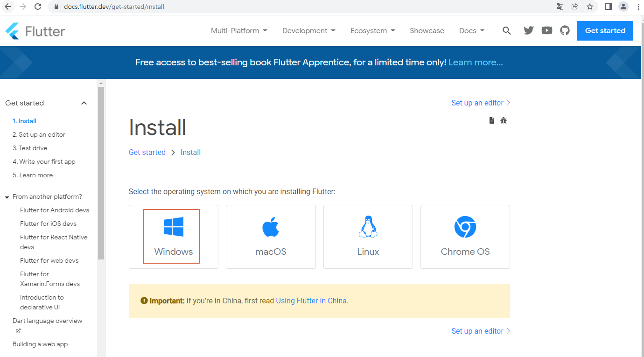
Task: Open Flutter's YouTube icon link
Action: 547,31
